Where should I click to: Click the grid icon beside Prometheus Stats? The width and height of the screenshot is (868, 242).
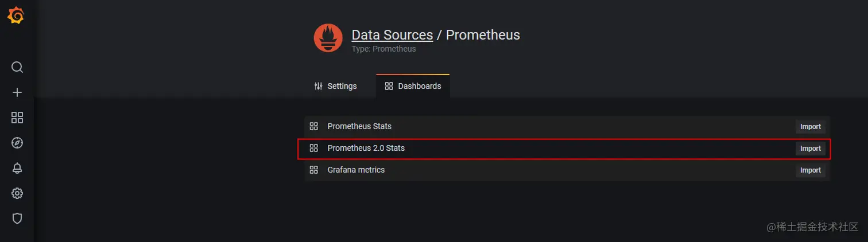(x=313, y=126)
